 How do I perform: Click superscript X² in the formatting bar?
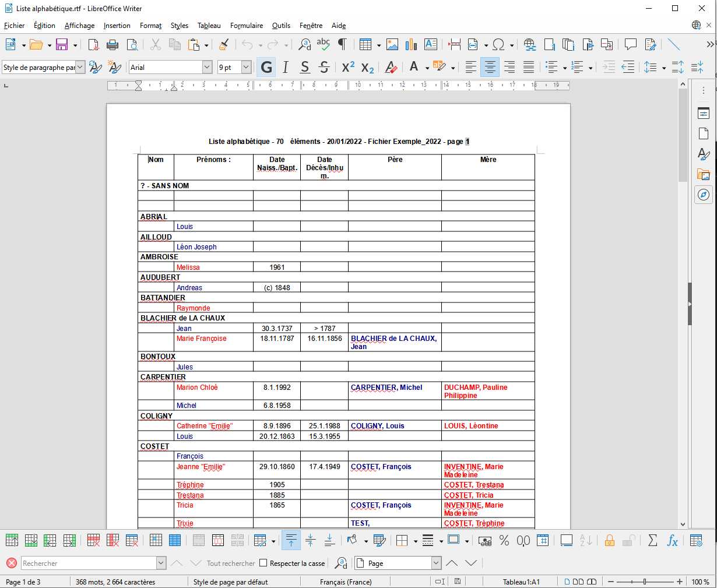pyautogui.click(x=347, y=67)
